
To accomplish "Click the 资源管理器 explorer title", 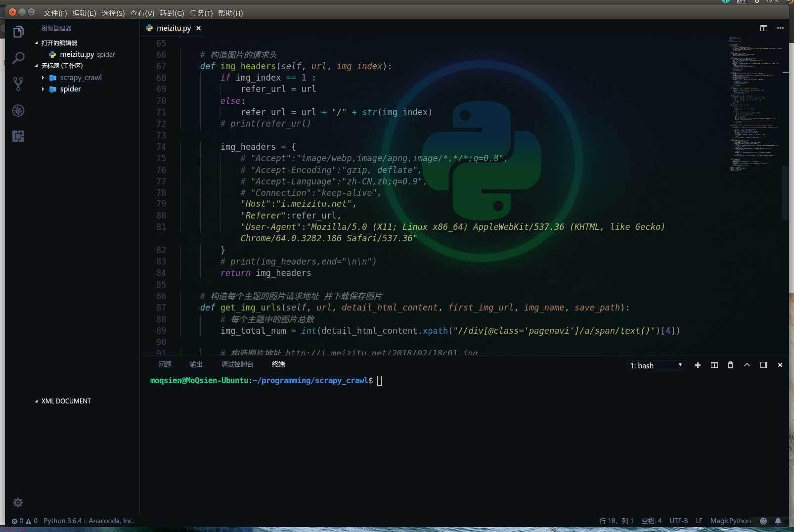I will (56, 28).
